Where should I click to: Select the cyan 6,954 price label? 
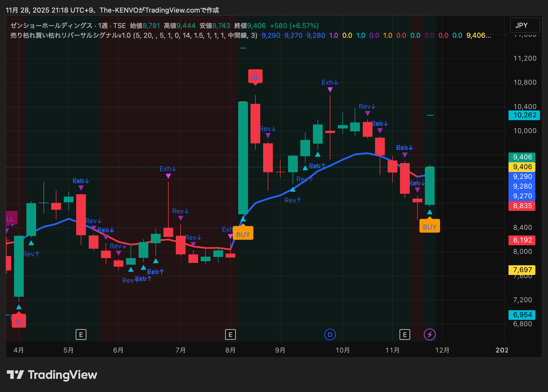522,315
